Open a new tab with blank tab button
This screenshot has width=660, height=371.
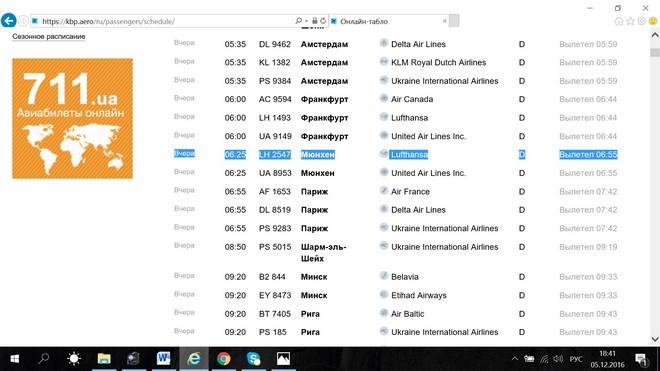454,21
